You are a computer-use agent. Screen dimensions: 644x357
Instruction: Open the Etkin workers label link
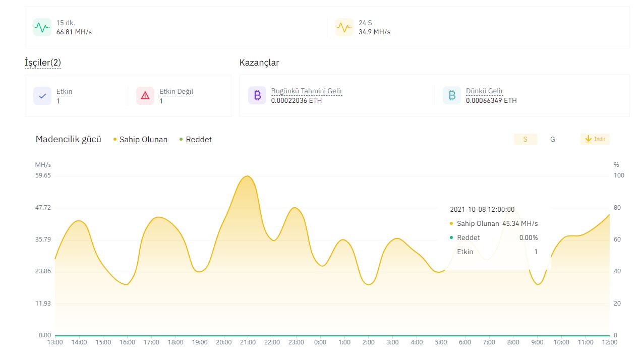tap(64, 92)
